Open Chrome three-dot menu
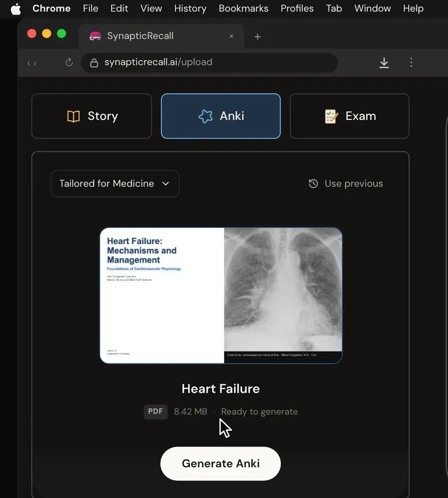The width and height of the screenshot is (448, 498). [411, 62]
